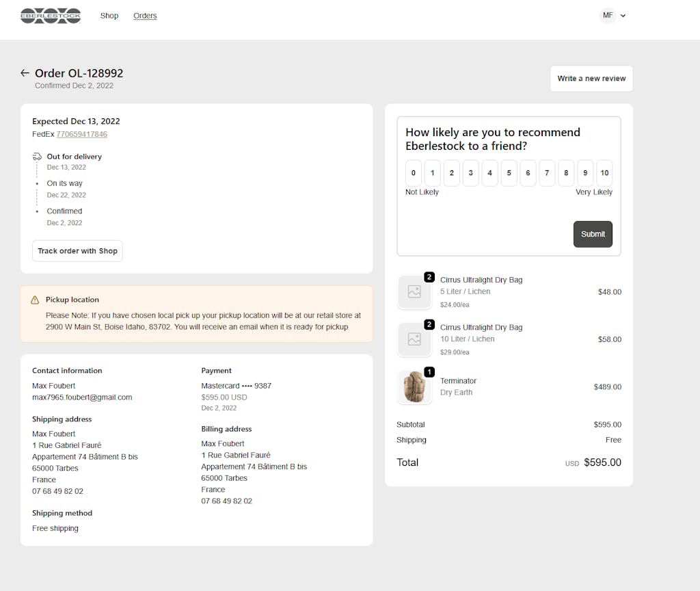Screen dimensions: 700x591
Task: Click the back arrow beside order number
Action: click(x=25, y=73)
